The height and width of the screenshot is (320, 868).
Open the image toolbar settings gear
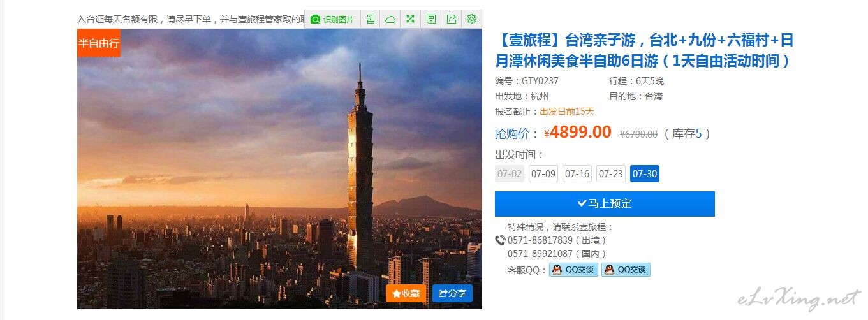471,19
